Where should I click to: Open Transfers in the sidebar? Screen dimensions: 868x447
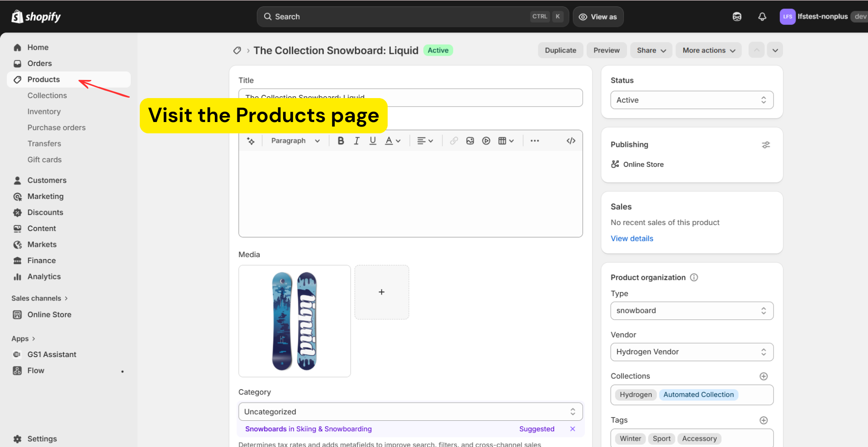pyautogui.click(x=44, y=144)
